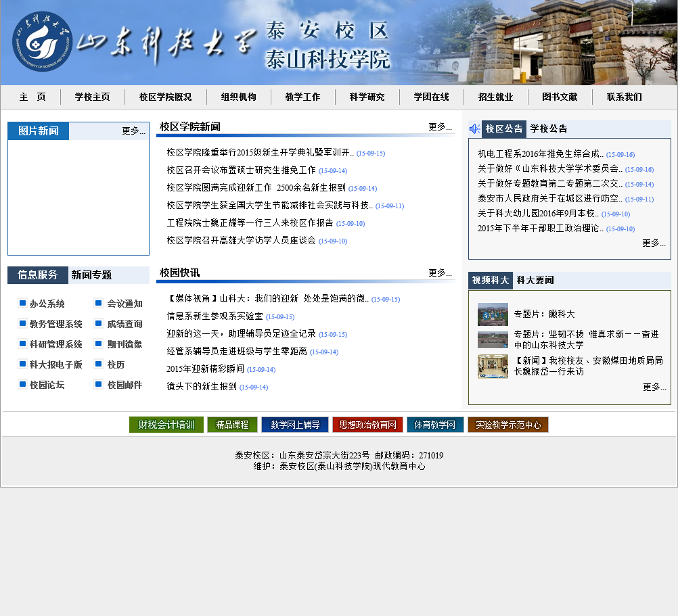Click the 数学网上辅导 blue banner button

click(x=295, y=425)
